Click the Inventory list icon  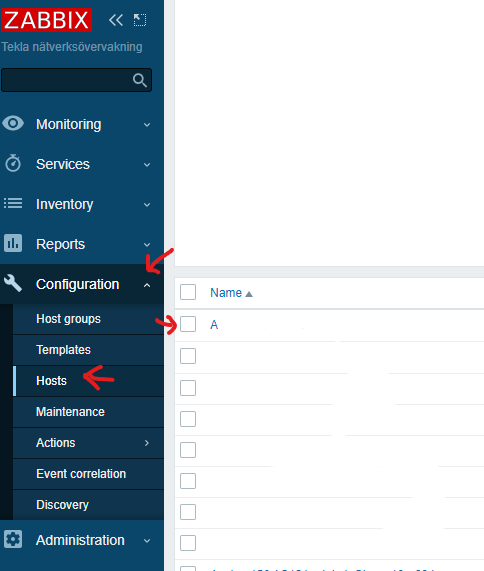[x=13, y=203]
